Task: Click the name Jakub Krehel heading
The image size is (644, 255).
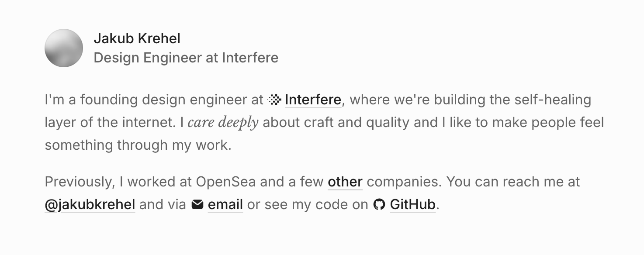Action: [x=137, y=38]
